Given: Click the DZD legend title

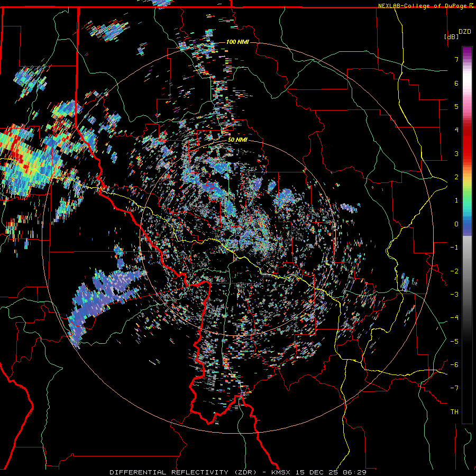Looking at the screenshot, I should click(x=464, y=32).
